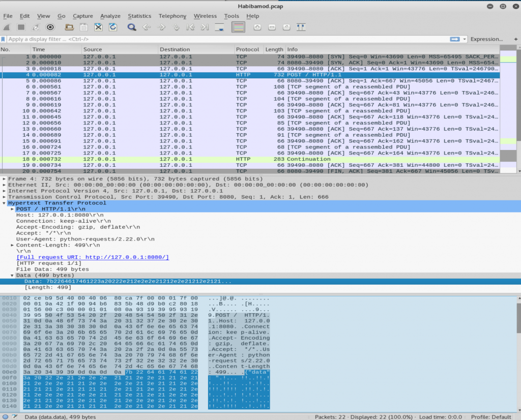Expand the Ethernet II tree node

[4, 185]
